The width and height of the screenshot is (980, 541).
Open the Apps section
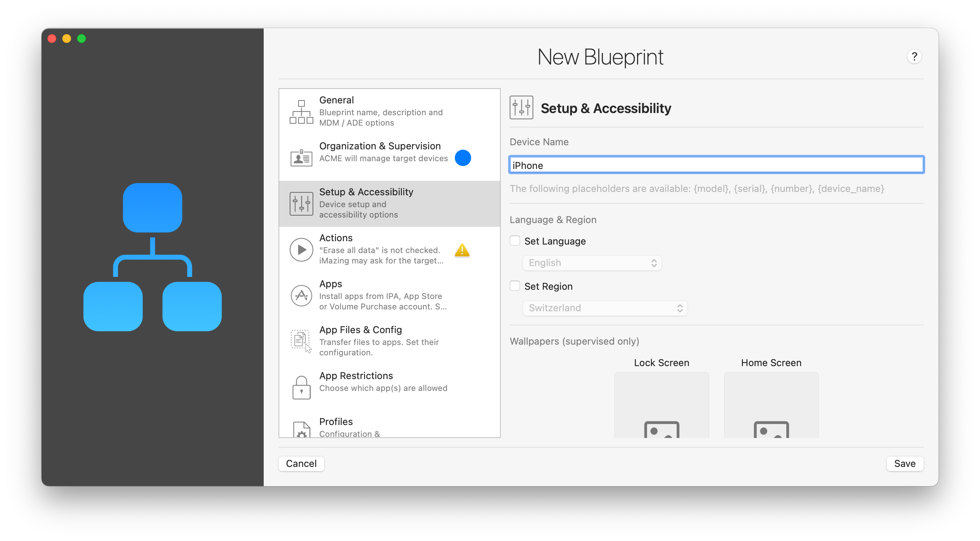pos(389,296)
